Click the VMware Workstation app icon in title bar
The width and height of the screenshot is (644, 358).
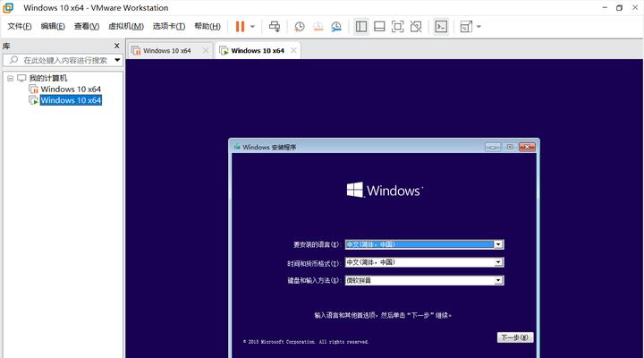8,7
